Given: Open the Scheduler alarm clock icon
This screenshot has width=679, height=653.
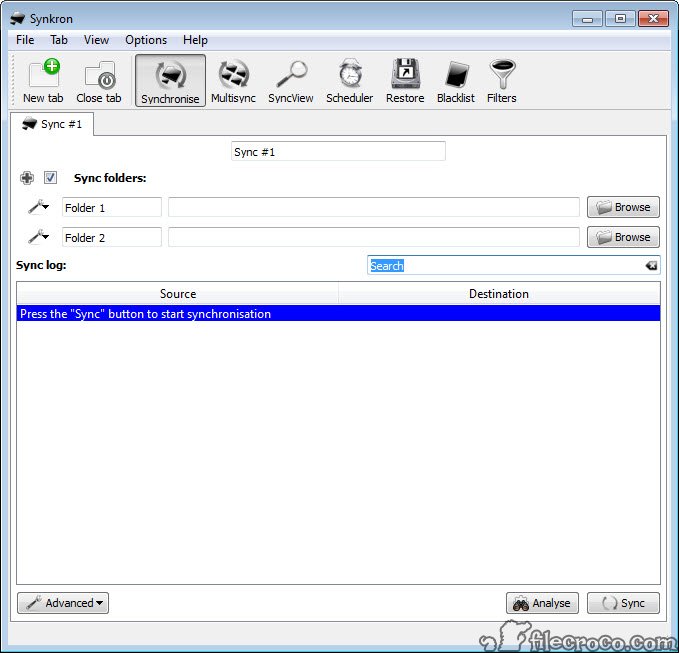Looking at the screenshot, I should (349, 81).
